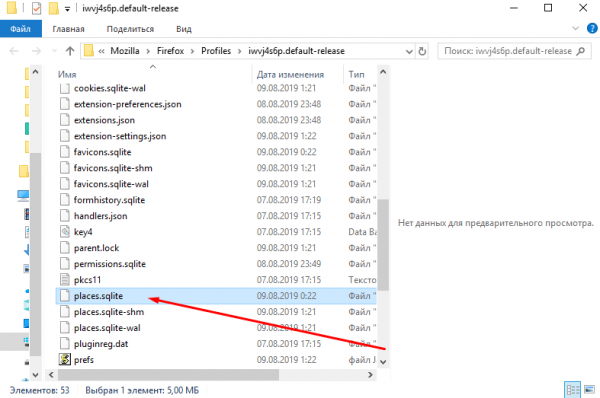Screen dimensions: 600x398
Task: Select the handlers.json file
Action: point(100,216)
